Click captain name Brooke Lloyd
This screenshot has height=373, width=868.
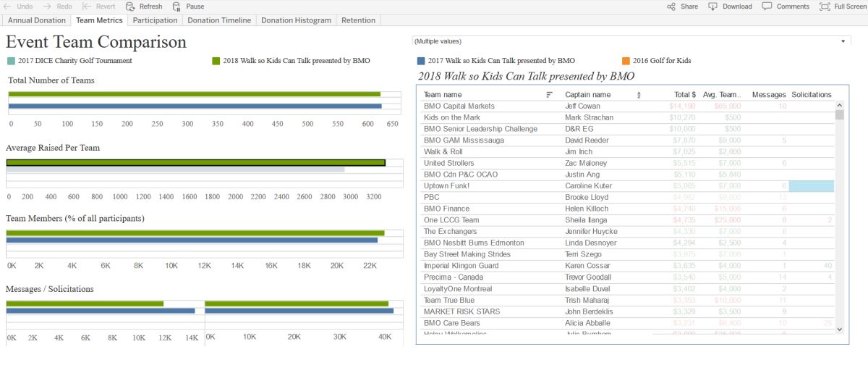[x=587, y=197]
